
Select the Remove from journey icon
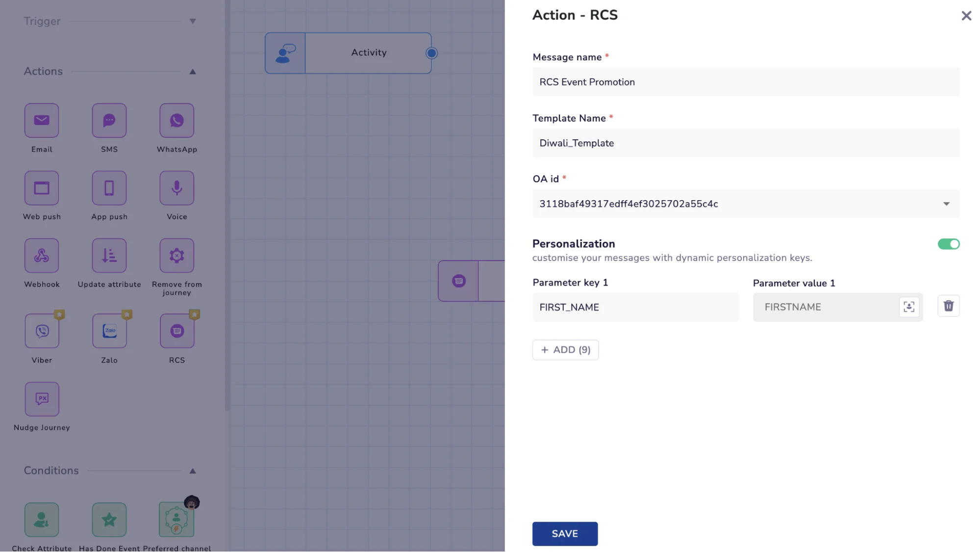177,256
